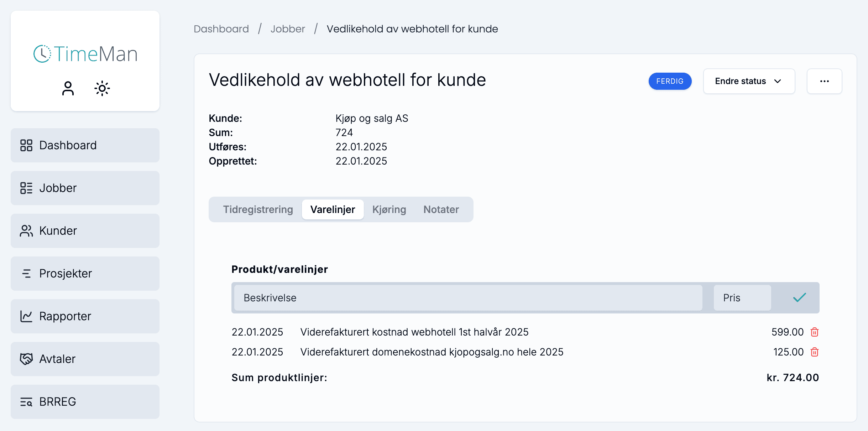Image resolution: width=868 pixels, height=431 pixels.
Task: Click the Jobber breadcrumb link
Action: (x=288, y=29)
